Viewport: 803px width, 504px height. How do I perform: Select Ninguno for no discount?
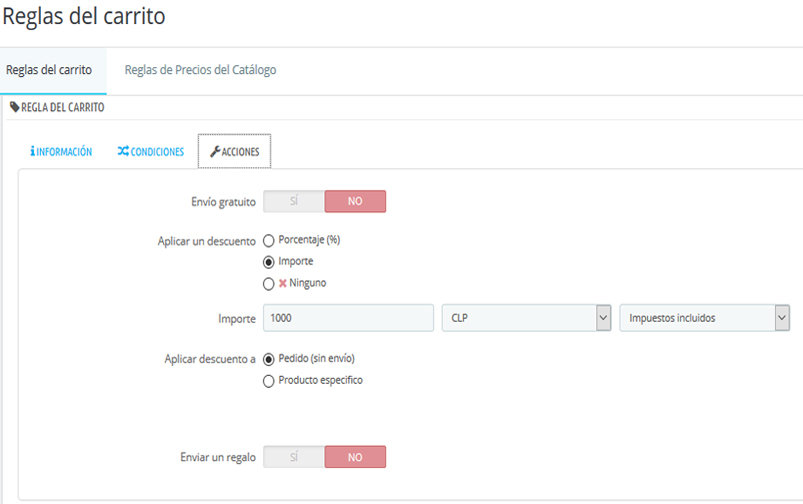268,283
